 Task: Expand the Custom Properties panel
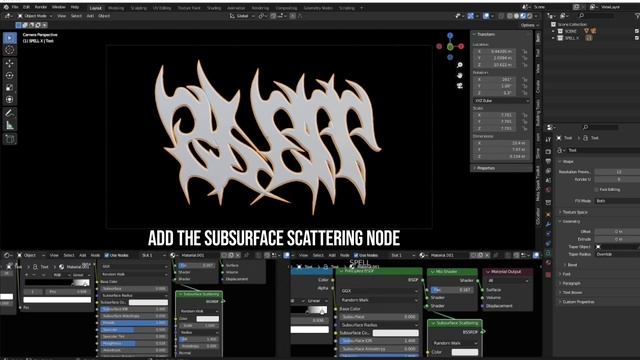578,302
